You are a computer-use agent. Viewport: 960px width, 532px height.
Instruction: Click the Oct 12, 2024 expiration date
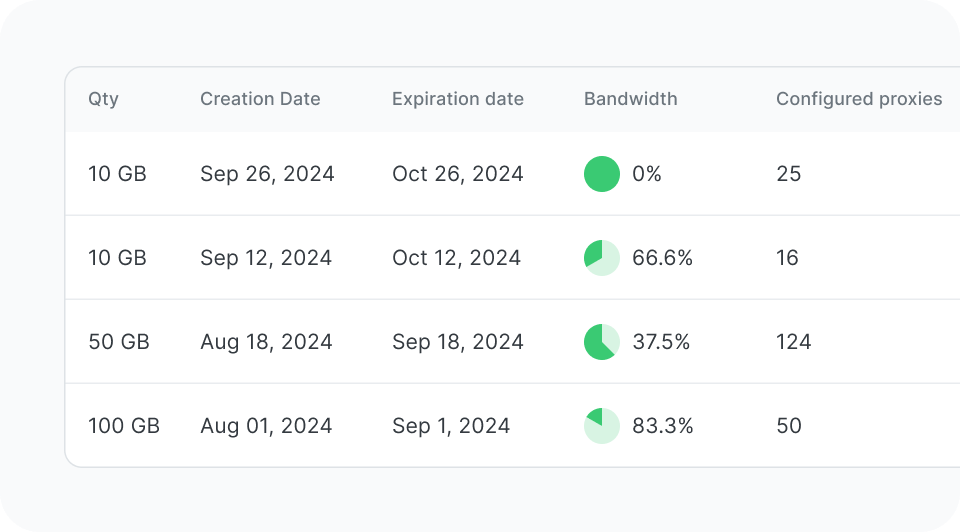click(456, 258)
